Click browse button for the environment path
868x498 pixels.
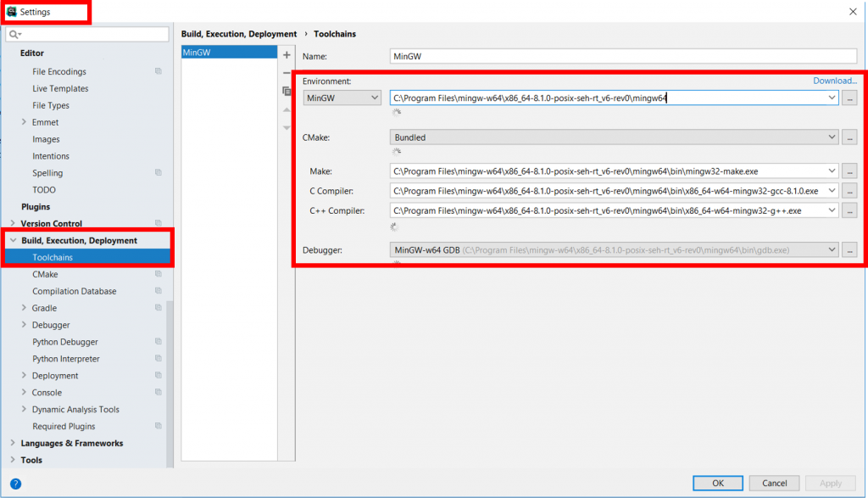coord(850,98)
